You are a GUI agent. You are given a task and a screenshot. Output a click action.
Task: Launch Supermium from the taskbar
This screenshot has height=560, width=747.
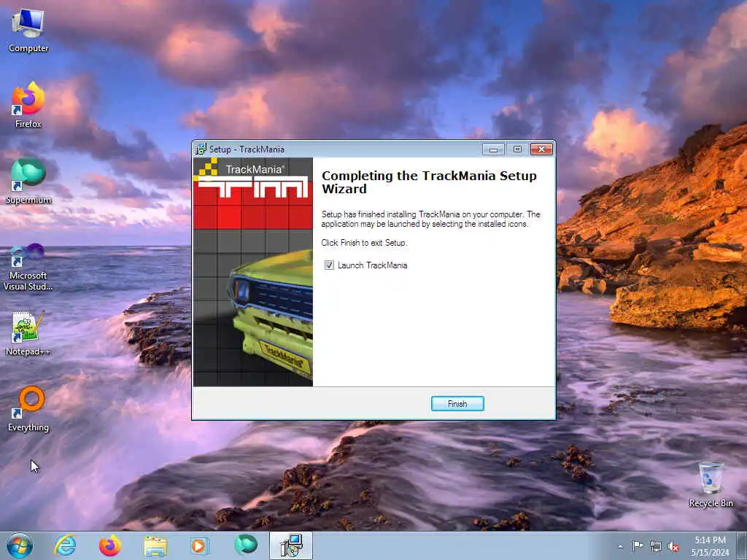pyautogui.click(x=245, y=545)
